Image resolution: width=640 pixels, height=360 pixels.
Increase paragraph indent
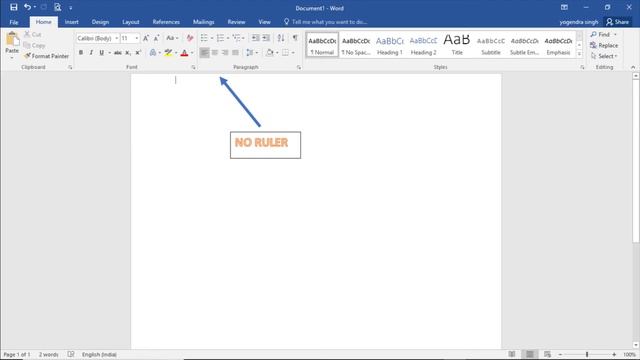coord(266,38)
